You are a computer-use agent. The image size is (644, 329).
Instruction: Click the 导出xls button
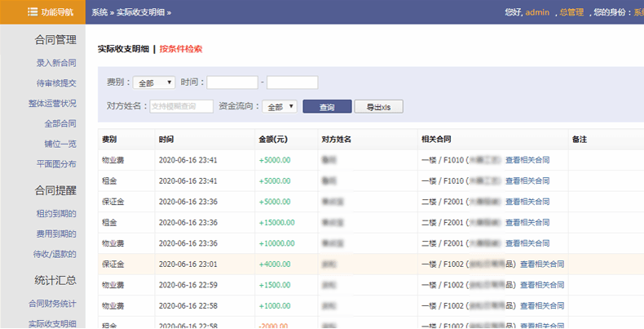pyautogui.click(x=379, y=106)
